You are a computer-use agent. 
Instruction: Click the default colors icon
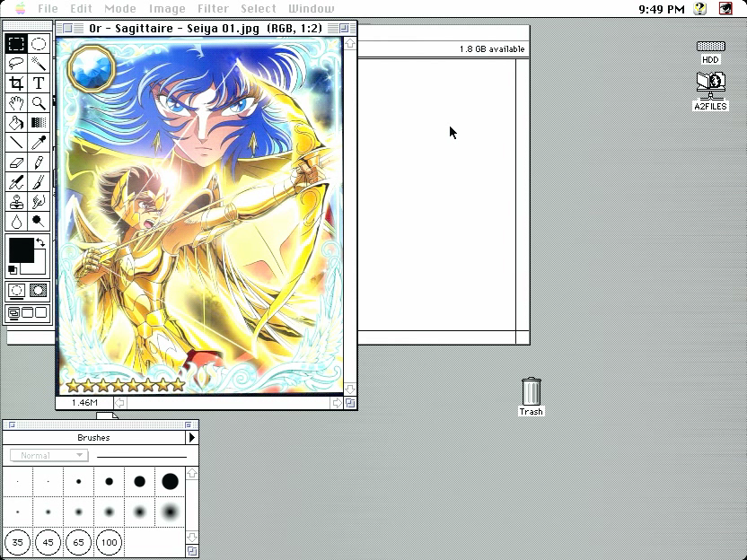point(13,270)
